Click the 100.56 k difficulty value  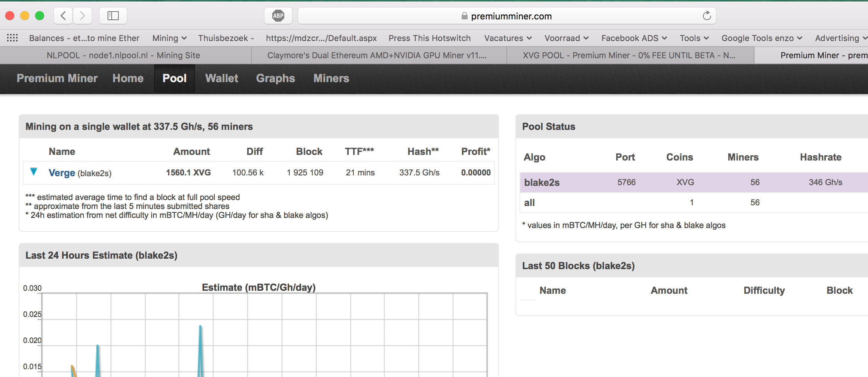[x=248, y=172]
